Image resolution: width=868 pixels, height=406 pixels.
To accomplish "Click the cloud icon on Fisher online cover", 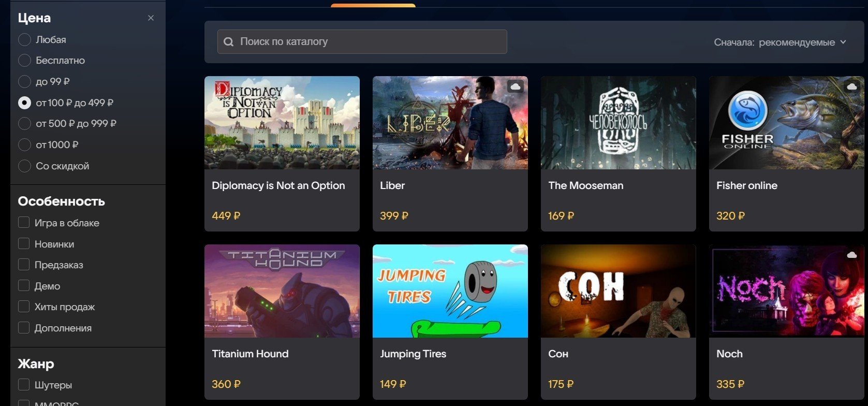I will pyautogui.click(x=852, y=86).
